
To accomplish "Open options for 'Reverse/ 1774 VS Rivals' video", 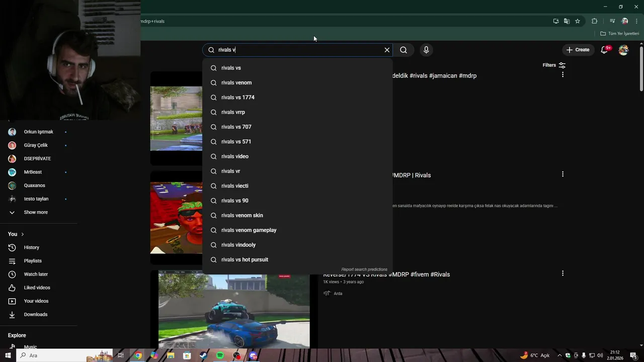I will [x=562, y=274].
